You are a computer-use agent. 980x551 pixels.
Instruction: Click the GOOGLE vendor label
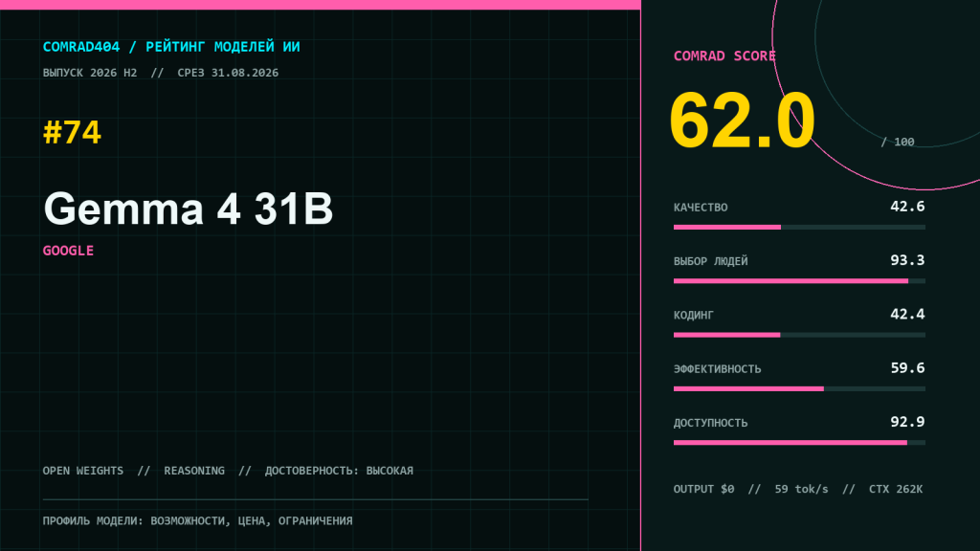point(68,251)
